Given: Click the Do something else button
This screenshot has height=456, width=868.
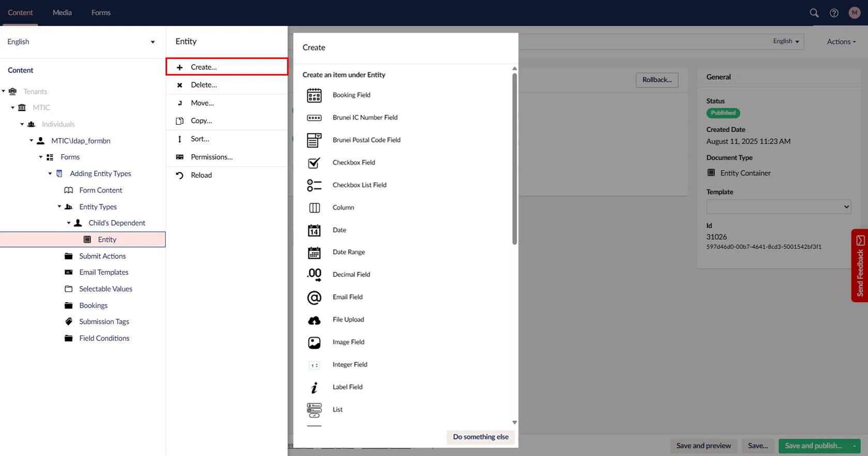Looking at the screenshot, I should pyautogui.click(x=480, y=437).
